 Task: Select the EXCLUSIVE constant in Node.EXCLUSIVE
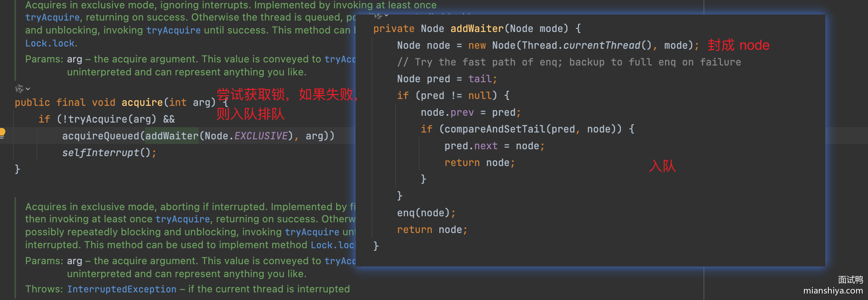point(261,136)
